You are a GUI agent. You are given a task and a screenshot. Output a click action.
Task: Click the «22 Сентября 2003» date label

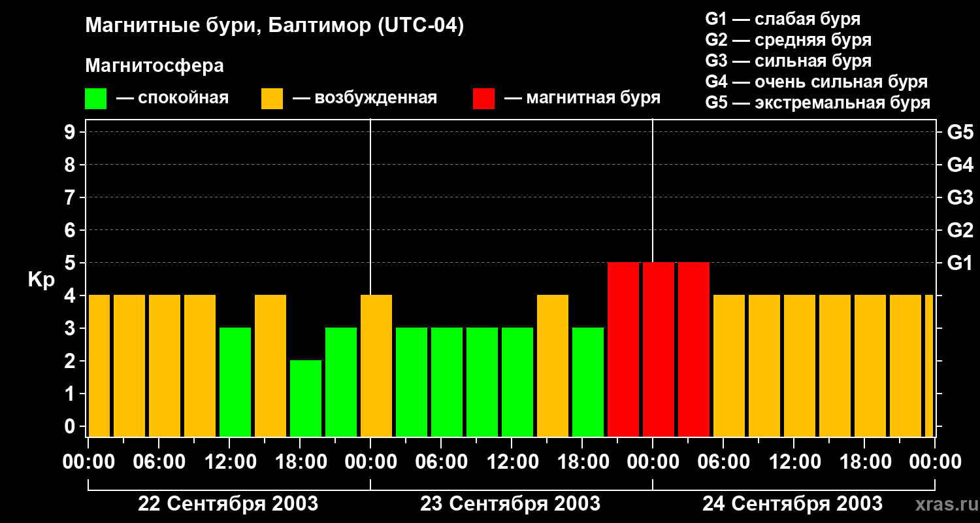click(228, 503)
